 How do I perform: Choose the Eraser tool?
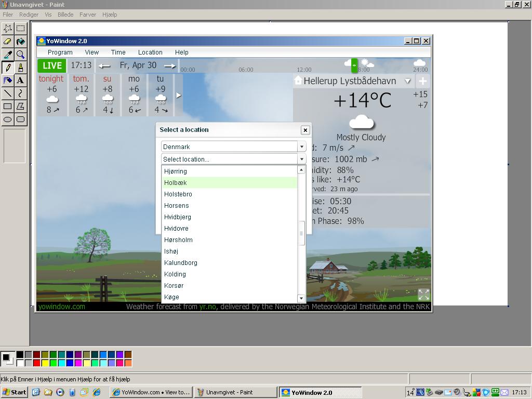coord(8,42)
